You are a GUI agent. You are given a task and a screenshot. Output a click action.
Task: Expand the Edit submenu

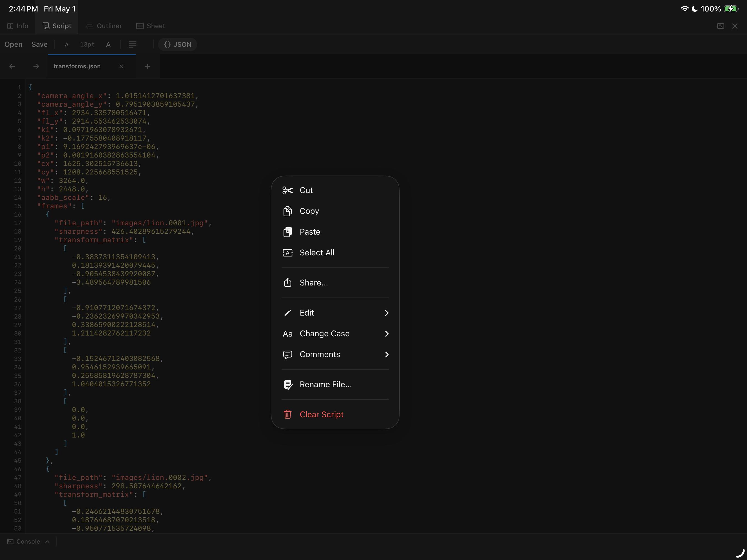click(335, 313)
